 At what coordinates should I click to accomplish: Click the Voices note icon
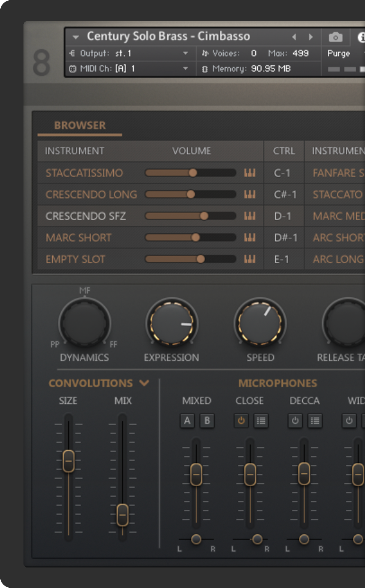[x=205, y=53]
